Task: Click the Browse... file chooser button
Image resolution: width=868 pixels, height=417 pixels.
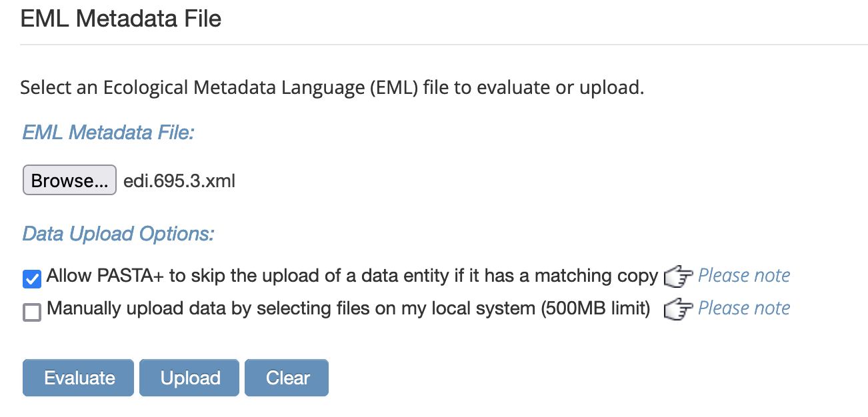Action: pos(69,181)
